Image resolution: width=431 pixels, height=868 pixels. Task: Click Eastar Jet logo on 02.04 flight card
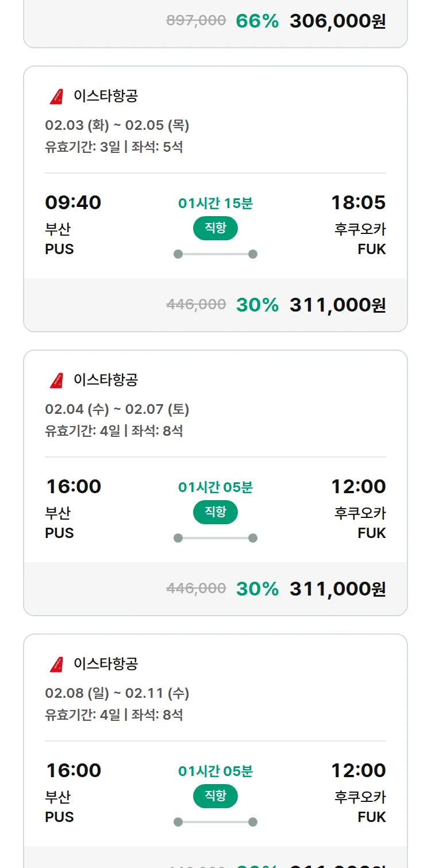[x=56, y=381]
